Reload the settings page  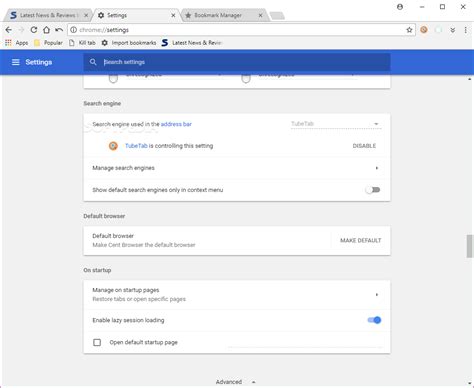(x=34, y=30)
